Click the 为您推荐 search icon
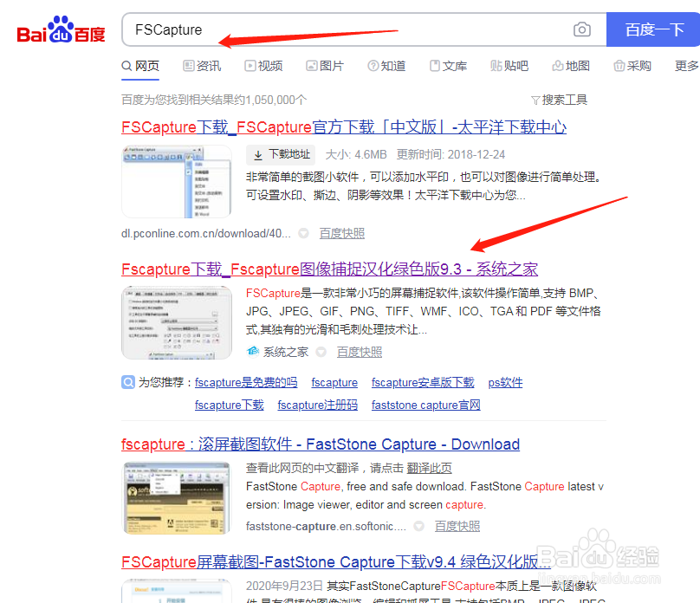 click(128, 382)
